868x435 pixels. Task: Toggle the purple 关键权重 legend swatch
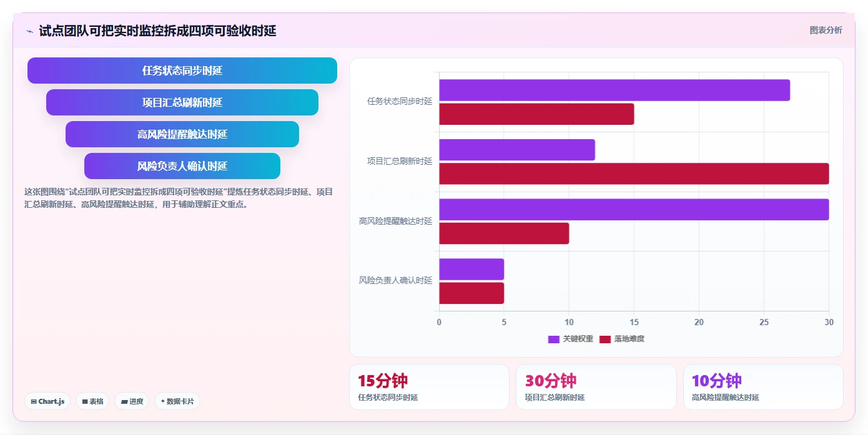[554, 339]
